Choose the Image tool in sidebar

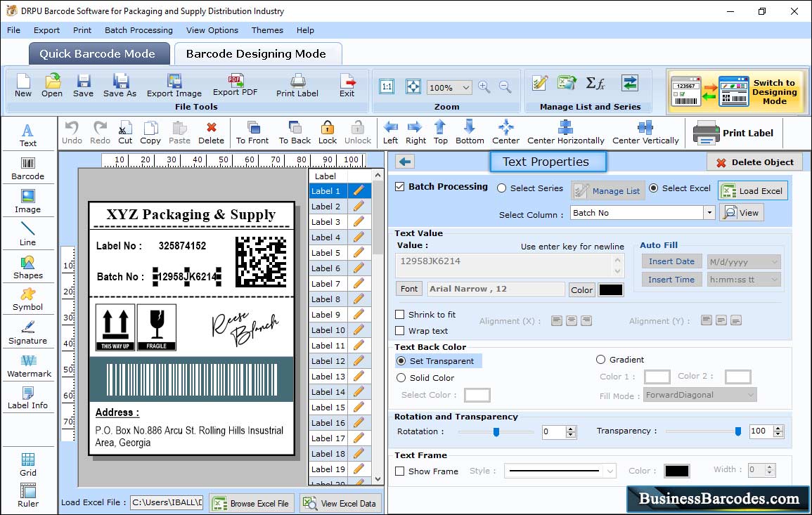(x=28, y=202)
